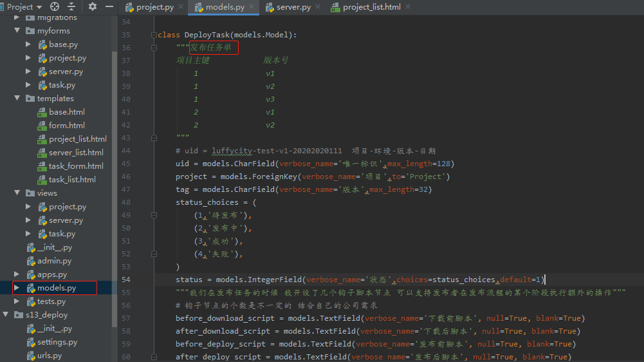Select server_list.html file
The height and width of the screenshot is (362, 644).
76,153
